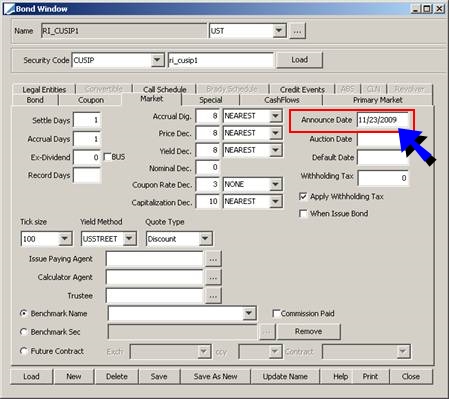Click the Market tab
449x399 pixels.
(x=152, y=99)
